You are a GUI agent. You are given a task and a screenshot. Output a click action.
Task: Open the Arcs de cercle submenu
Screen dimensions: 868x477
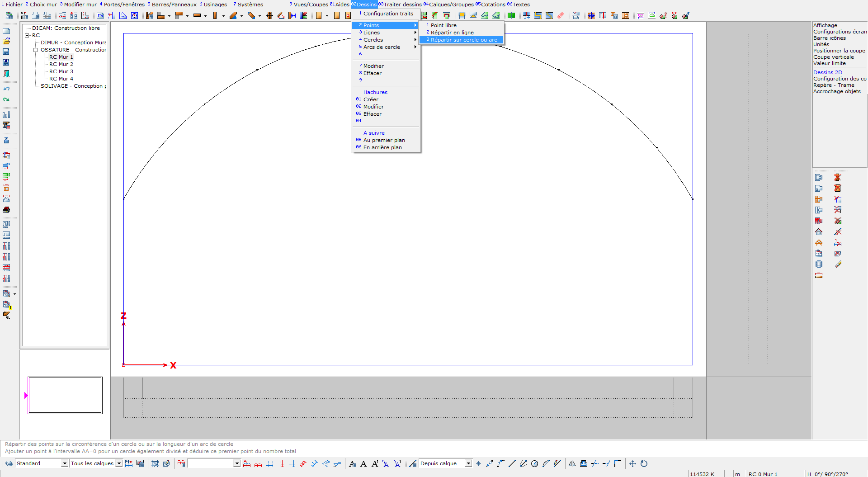[x=382, y=47]
